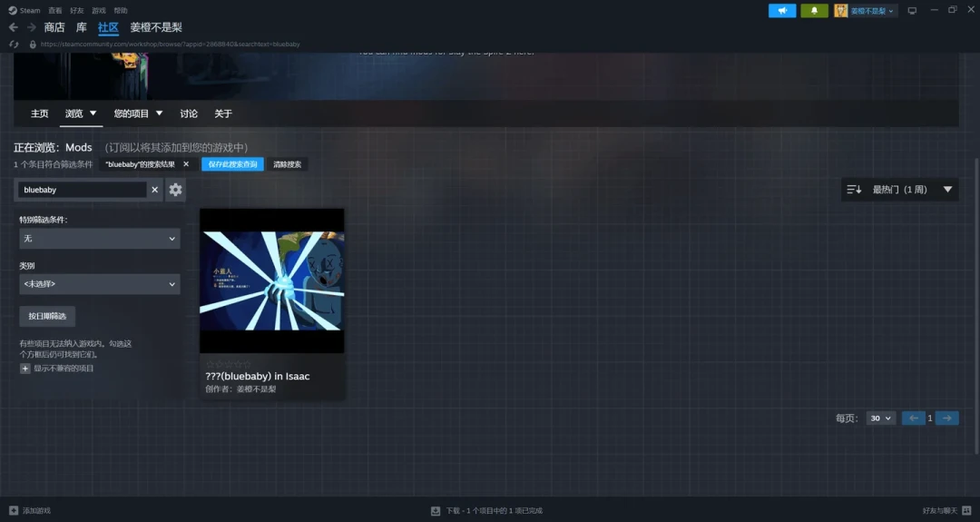Expand the 浏览 dropdown tab
980x522 pixels.
pos(81,113)
